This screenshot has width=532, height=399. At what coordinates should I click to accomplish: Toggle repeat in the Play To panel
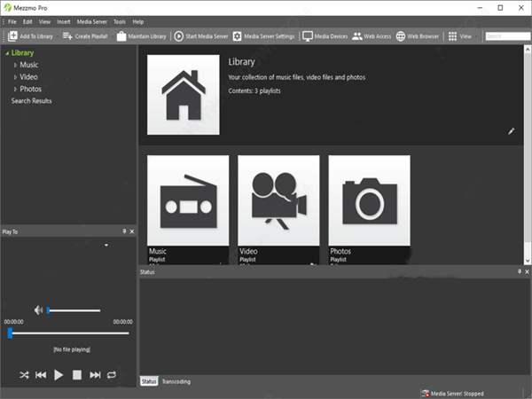(x=112, y=375)
